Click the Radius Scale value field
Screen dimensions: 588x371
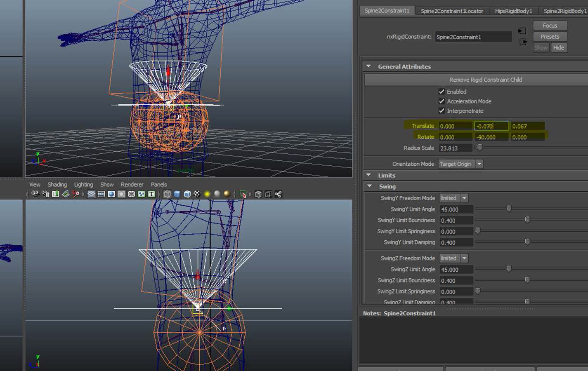[456, 148]
